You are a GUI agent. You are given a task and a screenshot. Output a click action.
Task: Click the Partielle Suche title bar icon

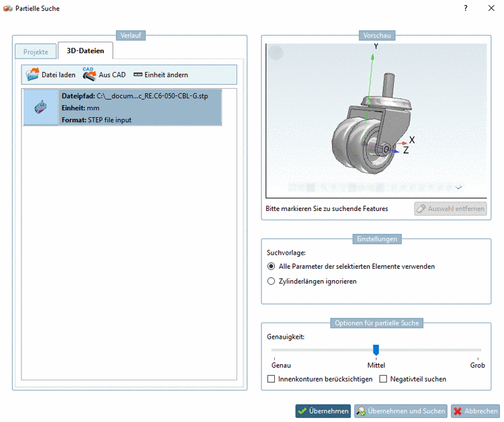7,8
